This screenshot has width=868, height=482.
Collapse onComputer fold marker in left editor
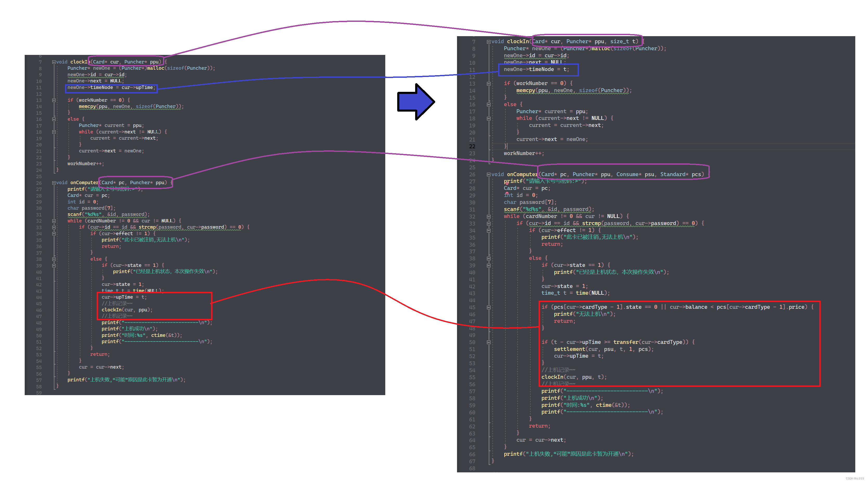point(54,183)
